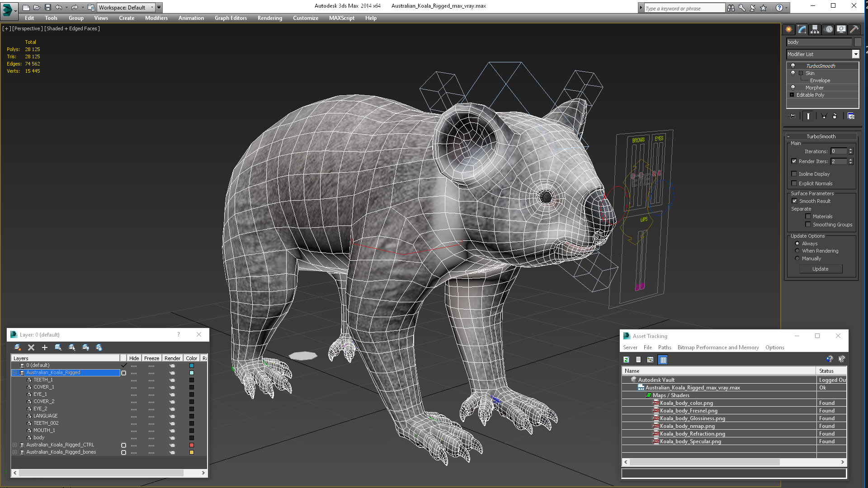This screenshot has width=868, height=488.
Task: Collapse the Australian_Koala_Rigged layer
Action: [x=14, y=373]
